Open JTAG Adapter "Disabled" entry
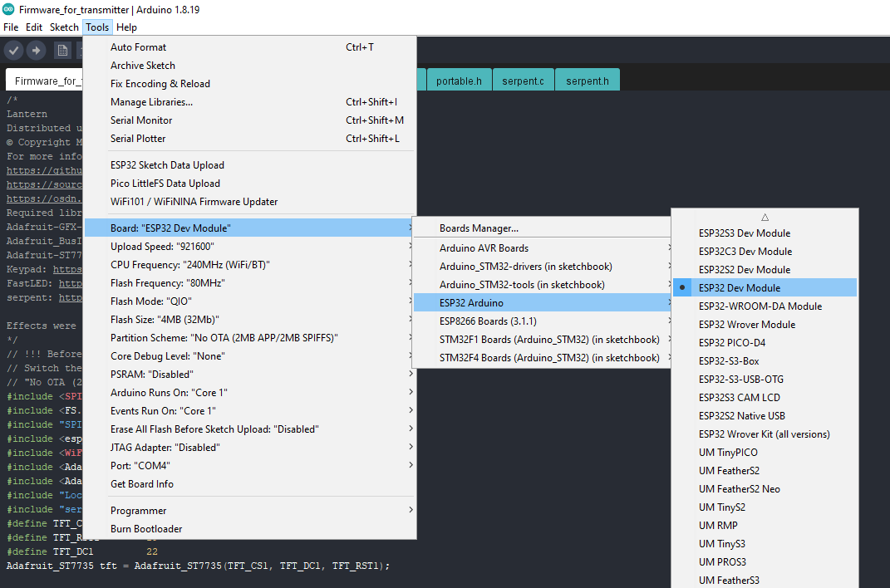The width and height of the screenshot is (890, 588). [x=250, y=448]
